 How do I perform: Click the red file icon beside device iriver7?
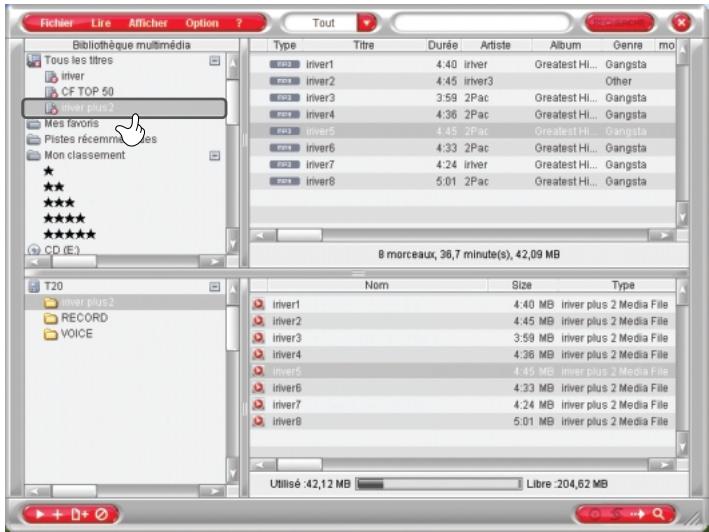tap(259, 405)
